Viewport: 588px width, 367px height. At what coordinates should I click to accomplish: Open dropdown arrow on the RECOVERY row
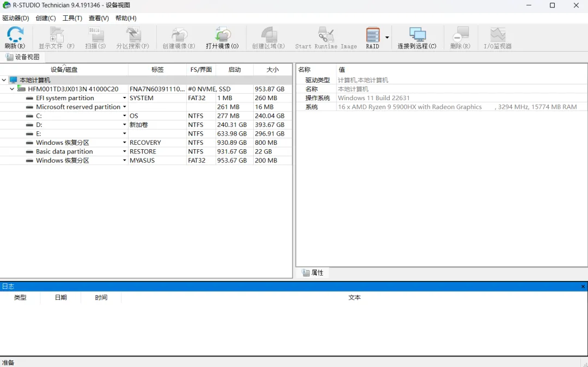pos(124,143)
